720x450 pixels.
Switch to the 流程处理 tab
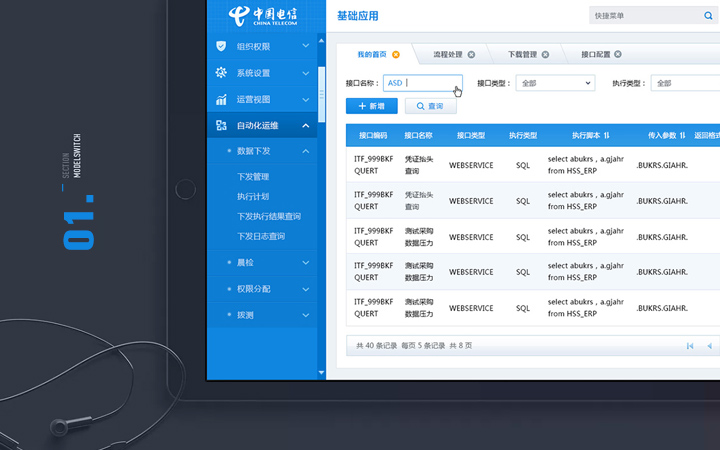click(448, 55)
